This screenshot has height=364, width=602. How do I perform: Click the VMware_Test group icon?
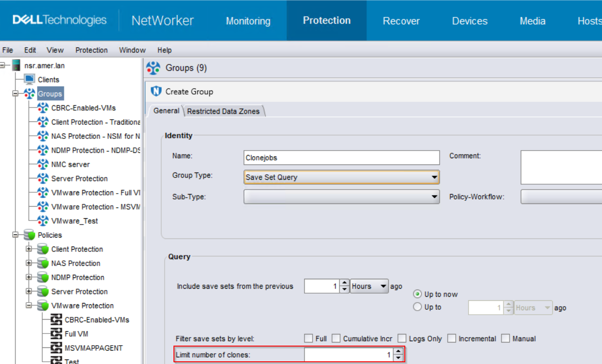pyautogui.click(x=43, y=221)
